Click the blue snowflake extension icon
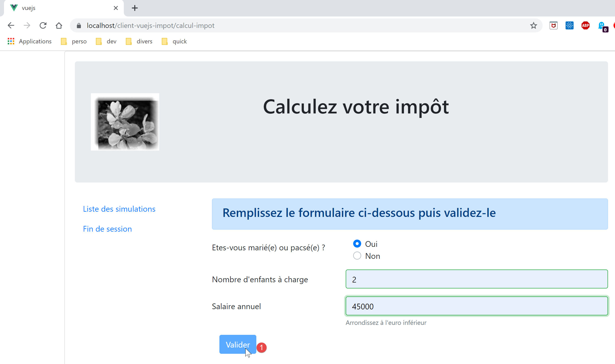 [569, 25]
